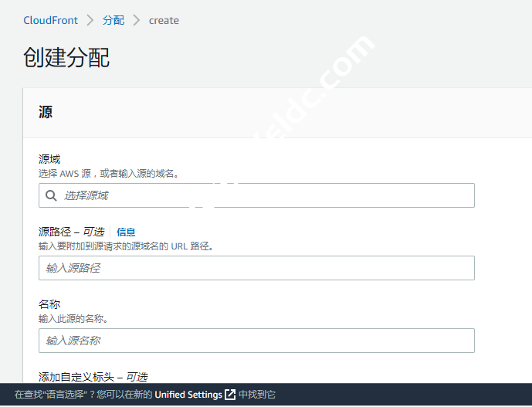Click the chevron after CloudFront breadcrumb

tap(90, 20)
